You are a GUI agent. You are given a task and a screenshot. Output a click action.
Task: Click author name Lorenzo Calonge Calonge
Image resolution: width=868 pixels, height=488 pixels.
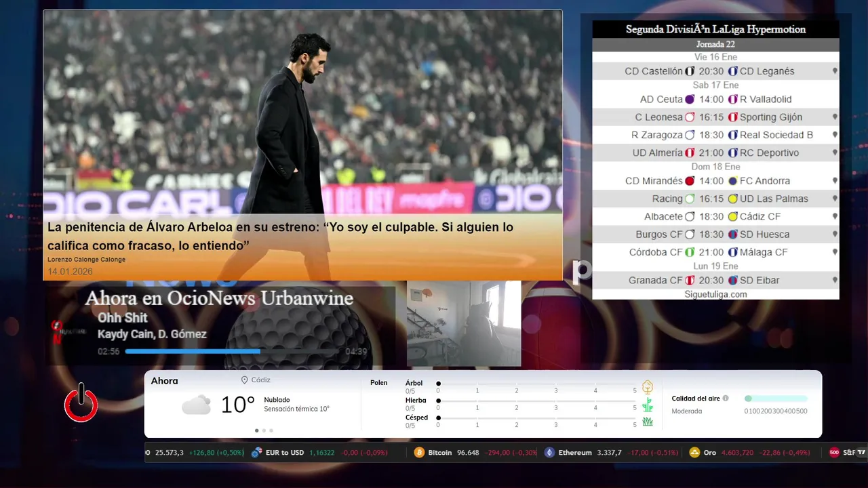86,260
